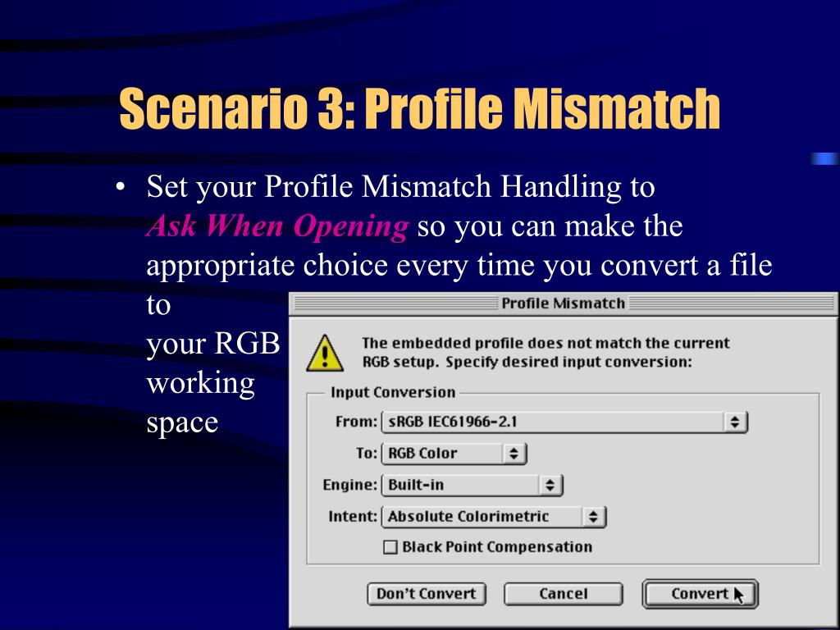Enable the Black Point Compensation checkbox
840x630 pixels.
click(x=390, y=547)
